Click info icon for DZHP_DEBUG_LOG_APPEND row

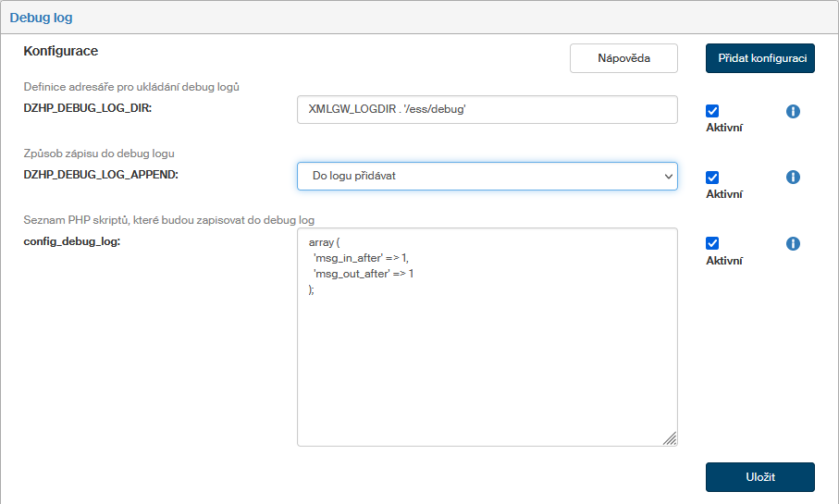pyautogui.click(x=793, y=178)
